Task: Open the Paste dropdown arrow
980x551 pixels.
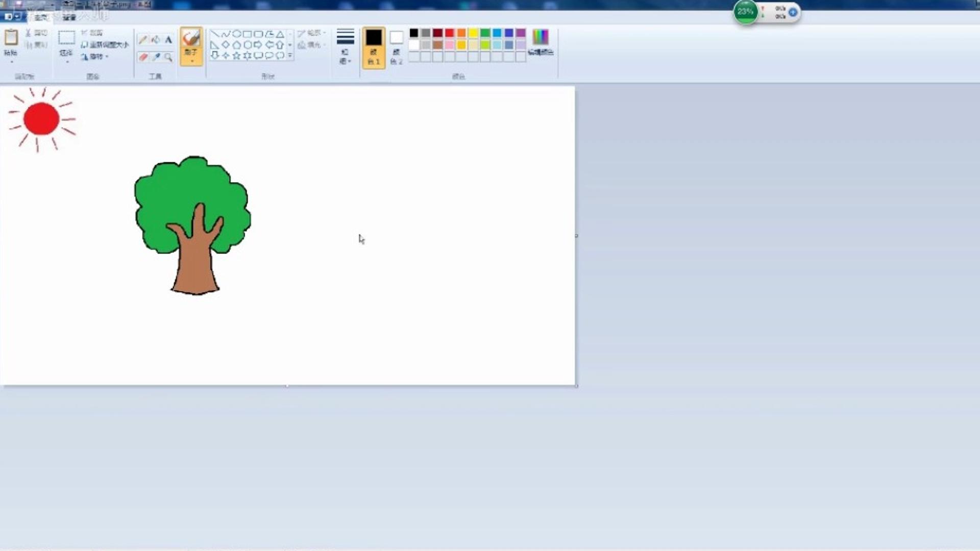Action: (11, 61)
